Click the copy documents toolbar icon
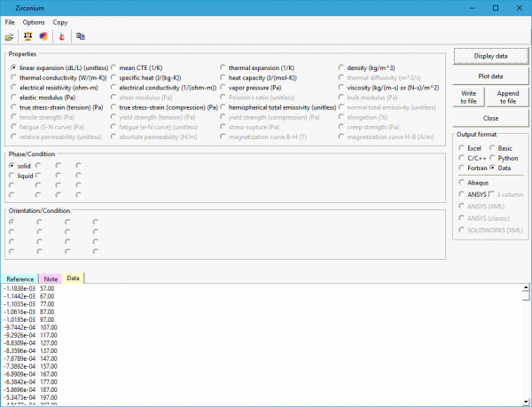Image resolution: width=532 pixels, height=407 pixels. point(81,36)
